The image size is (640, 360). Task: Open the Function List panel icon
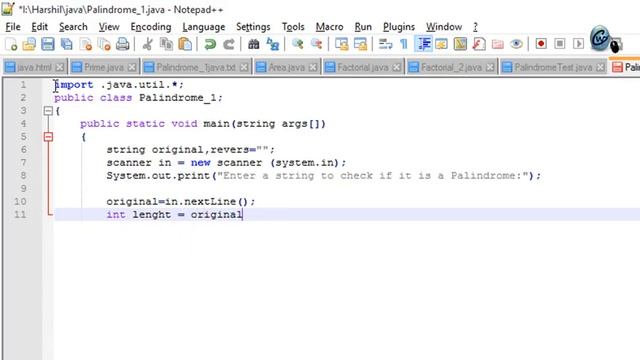tap(479, 44)
